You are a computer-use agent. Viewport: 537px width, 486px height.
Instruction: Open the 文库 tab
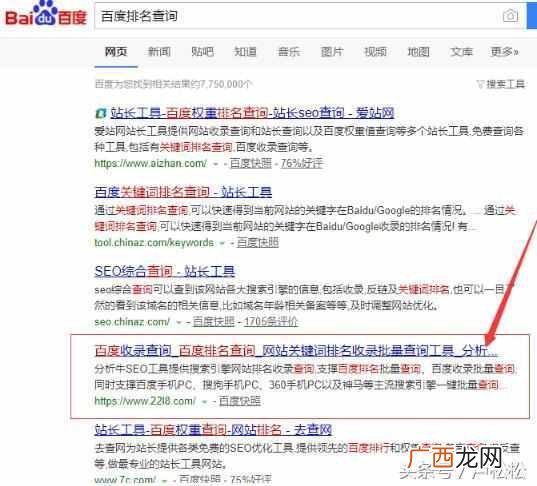(461, 52)
